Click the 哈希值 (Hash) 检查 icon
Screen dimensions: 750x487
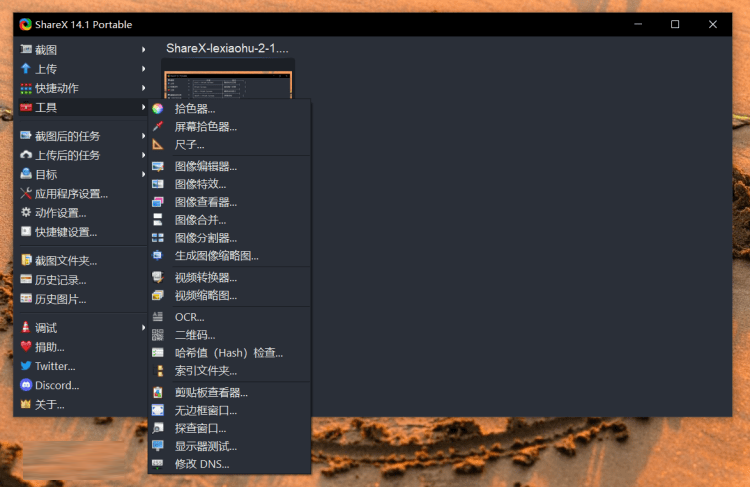[157, 353]
